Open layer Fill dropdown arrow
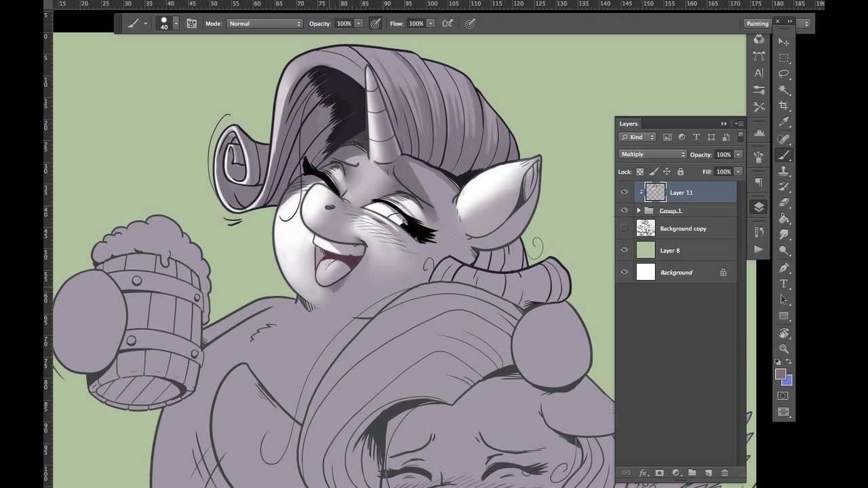This screenshot has width=868, height=488. (x=738, y=171)
